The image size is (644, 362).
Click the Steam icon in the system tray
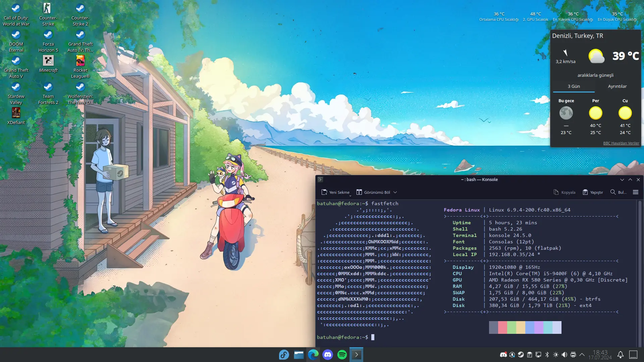(x=521, y=355)
